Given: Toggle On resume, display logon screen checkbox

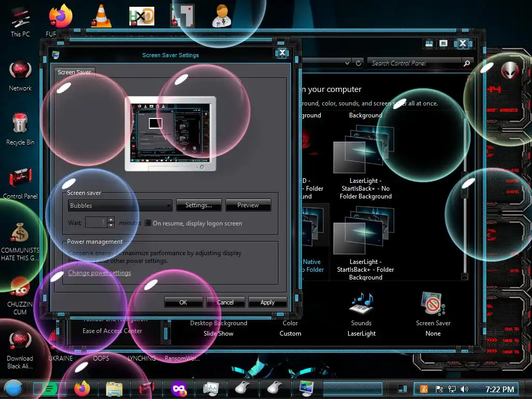Looking at the screenshot, I should point(148,223).
